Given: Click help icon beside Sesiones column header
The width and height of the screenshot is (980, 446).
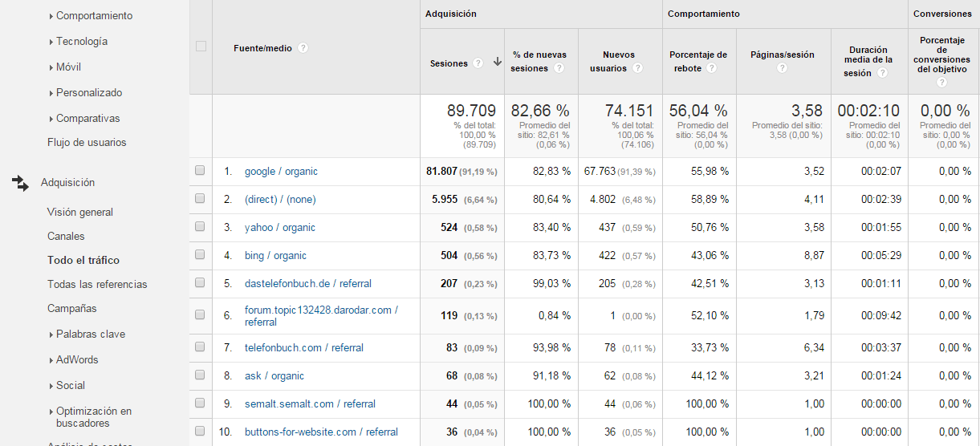Looking at the screenshot, I should tap(478, 63).
